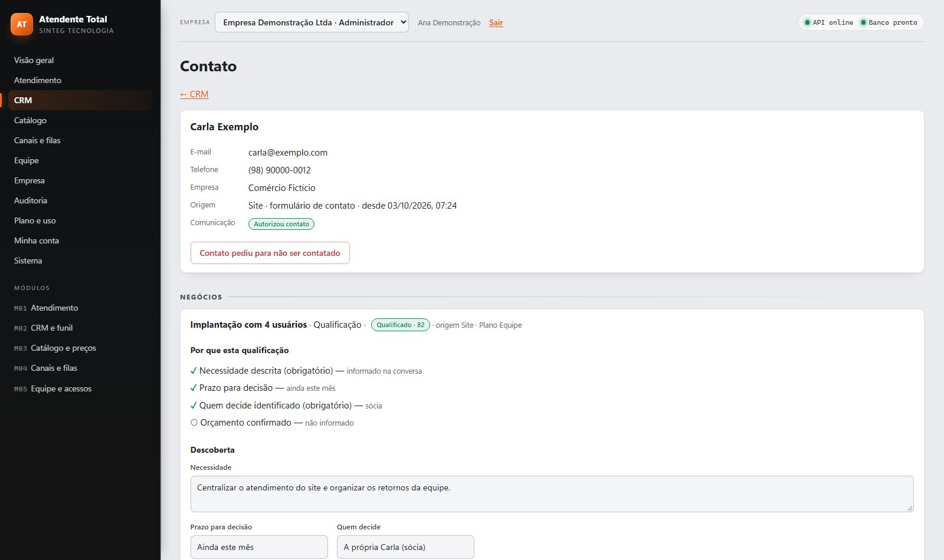Image resolution: width=944 pixels, height=560 pixels.
Task: Open the Empresa selector dropdown
Action: [312, 22]
